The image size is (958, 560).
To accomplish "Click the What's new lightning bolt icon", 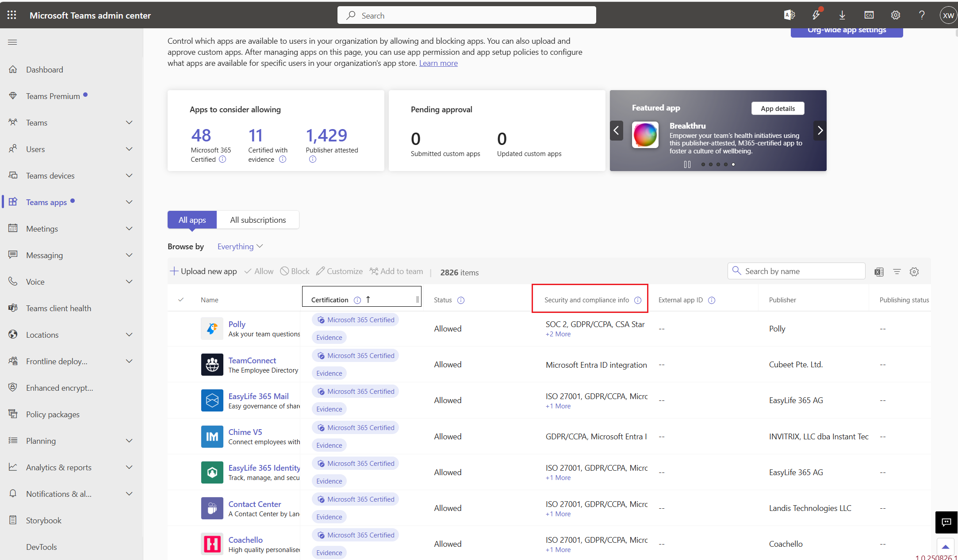I will point(816,15).
